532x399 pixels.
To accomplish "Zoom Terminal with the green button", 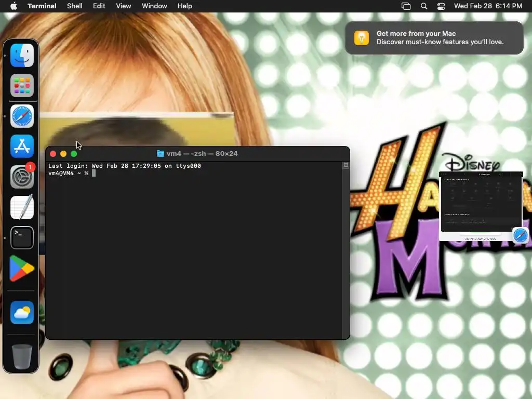I will (74, 154).
